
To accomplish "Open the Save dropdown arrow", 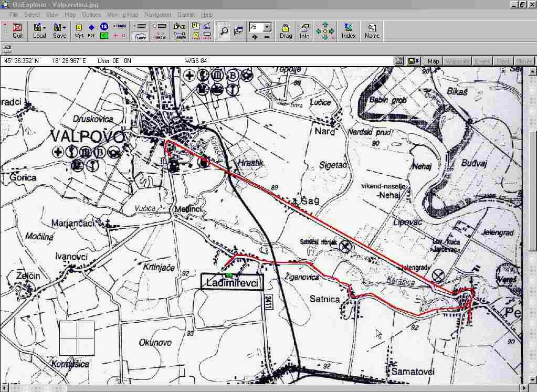I will pos(65,28).
